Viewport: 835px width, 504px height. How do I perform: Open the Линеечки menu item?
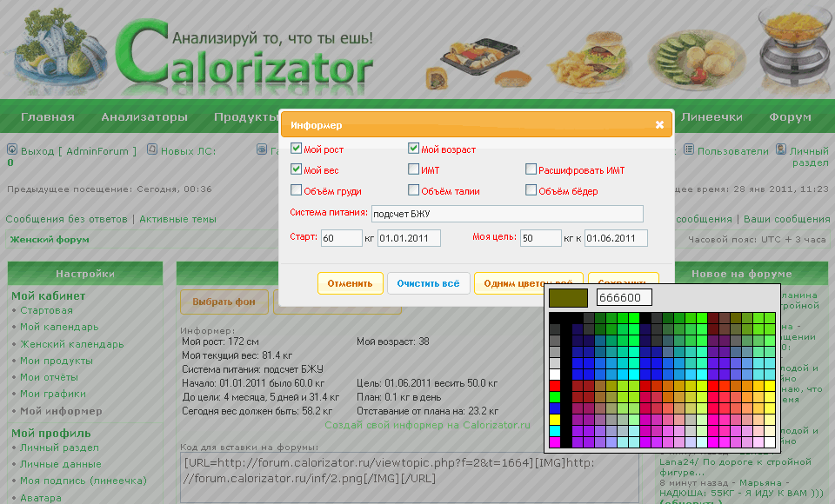click(711, 117)
